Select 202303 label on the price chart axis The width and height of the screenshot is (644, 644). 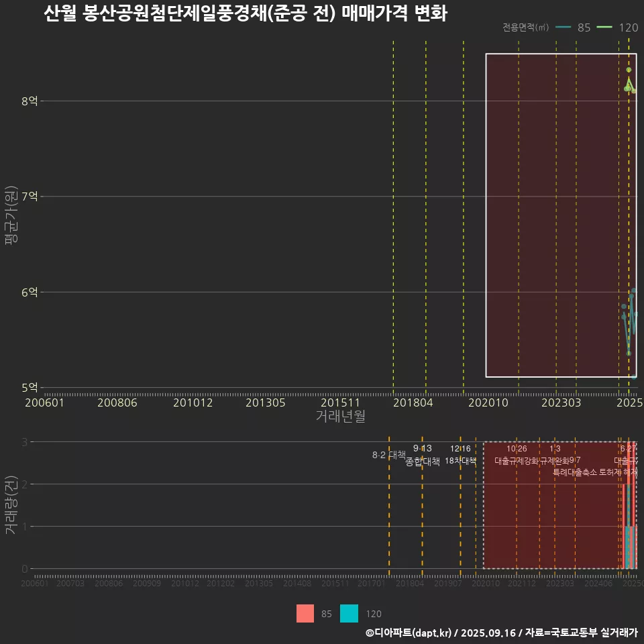[x=561, y=402]
